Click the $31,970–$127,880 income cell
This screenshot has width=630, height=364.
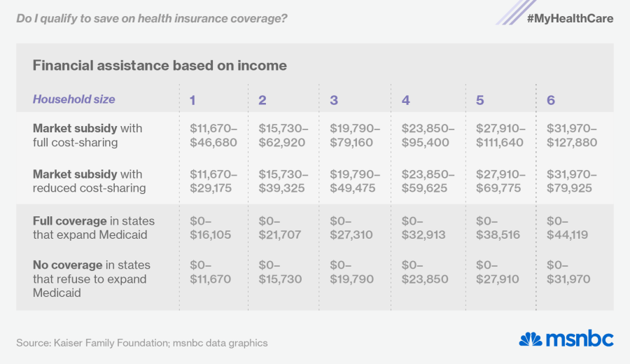tap(572, 136)
